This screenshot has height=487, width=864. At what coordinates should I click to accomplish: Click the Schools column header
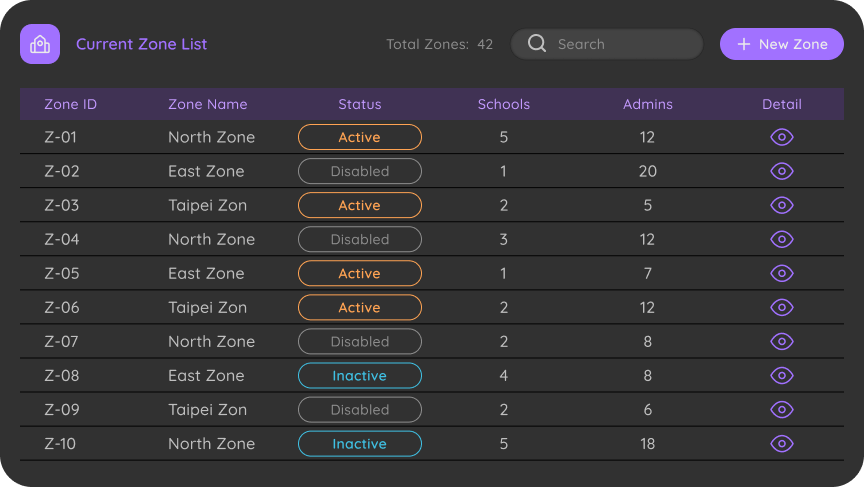[x=504, y=104]
